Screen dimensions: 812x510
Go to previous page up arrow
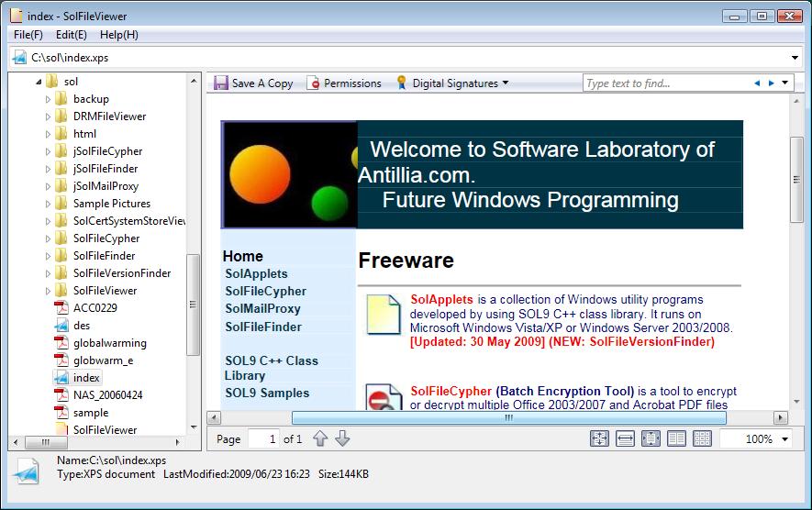[320, 438]
